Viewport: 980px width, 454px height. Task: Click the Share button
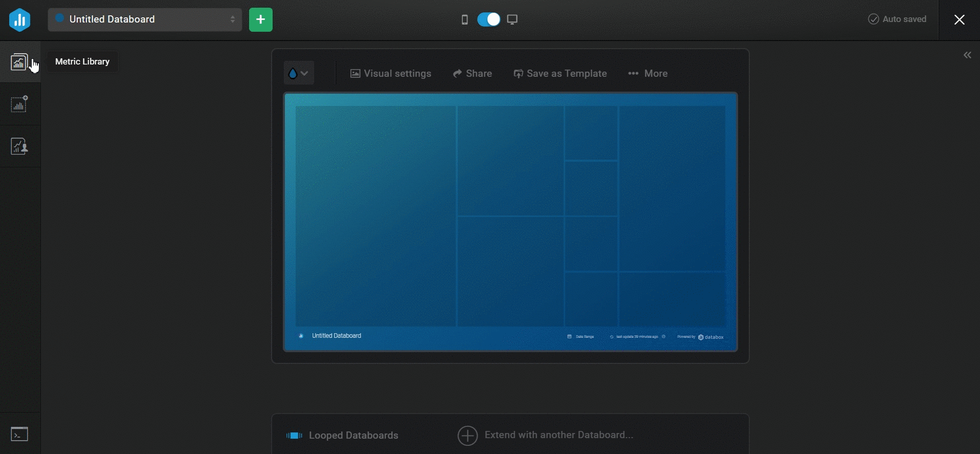[x=473, y=74]
